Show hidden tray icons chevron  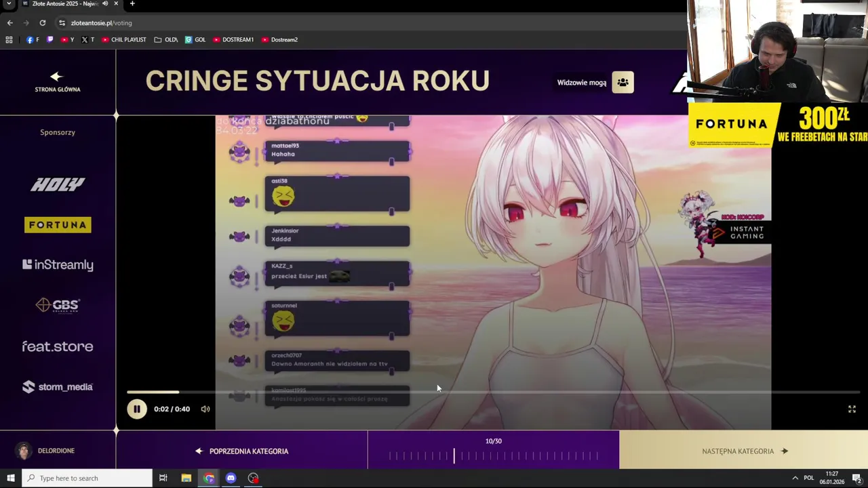[795, 479]
